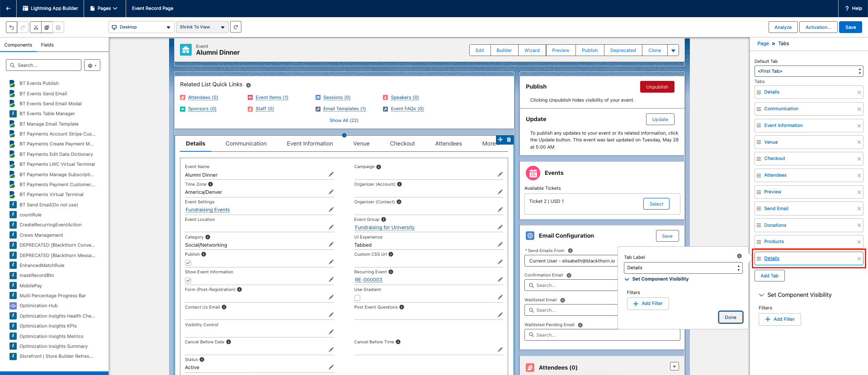Select the Communication tab on canvas

click(x=246, y=144)
